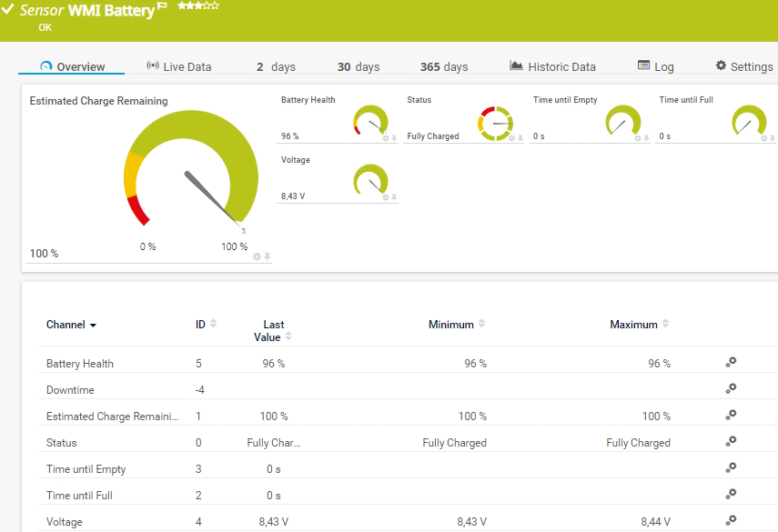Click the 8,44 V maximum voltage value

pyautogui.click(x=655, y=522)
